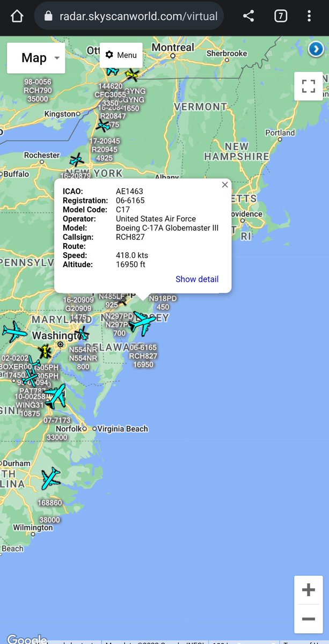Click the 07-7173 aircraft label
The image size is (329, 644).
(x=57, y=420)
